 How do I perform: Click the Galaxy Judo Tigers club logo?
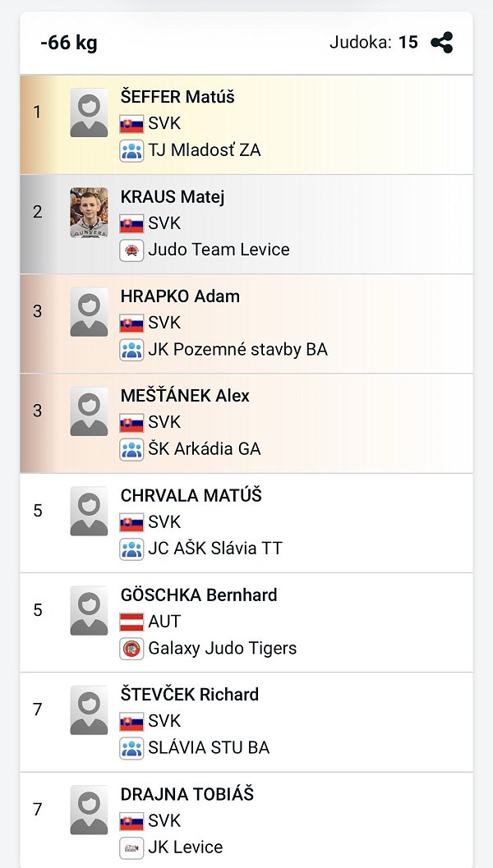coord(131,649)
